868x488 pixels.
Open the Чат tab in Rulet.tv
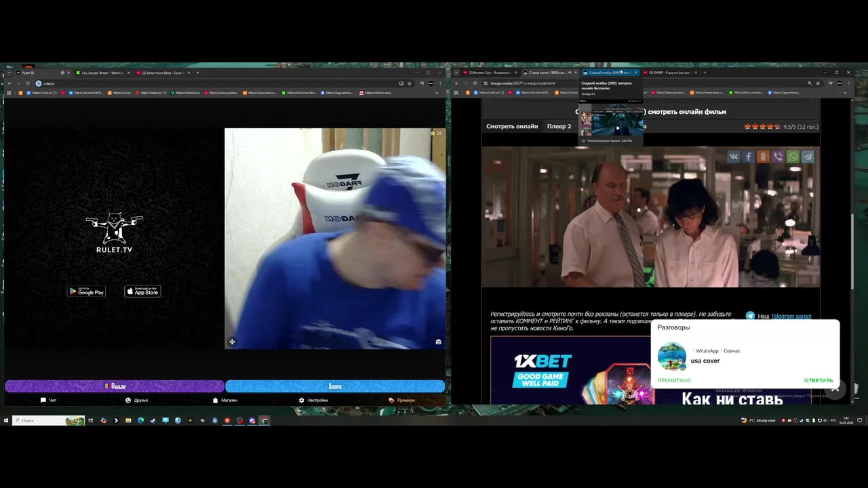48,400
